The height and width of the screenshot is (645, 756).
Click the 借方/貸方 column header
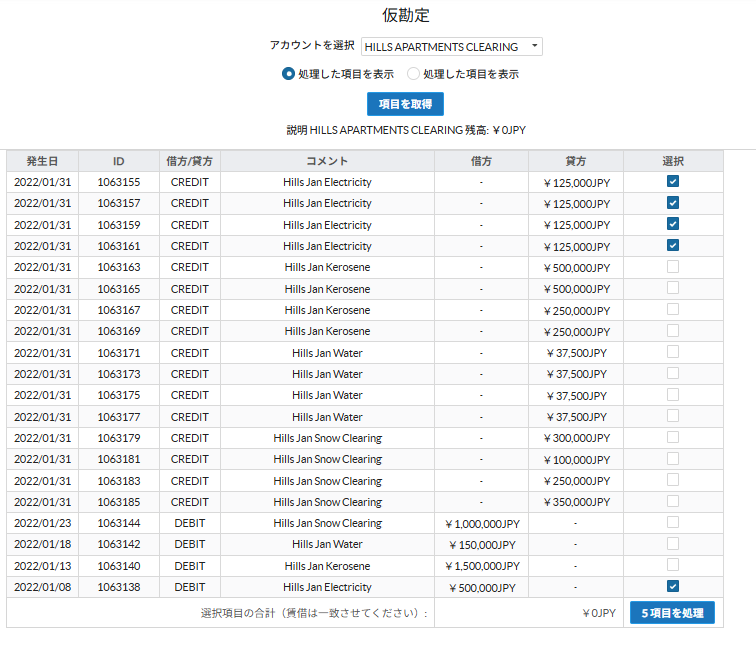189,161
